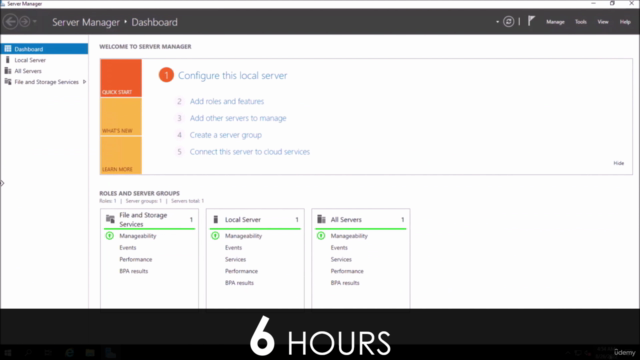The image size is (640, 360).
Task: Expand the collapsed left pane arrow
Action: 2,183
